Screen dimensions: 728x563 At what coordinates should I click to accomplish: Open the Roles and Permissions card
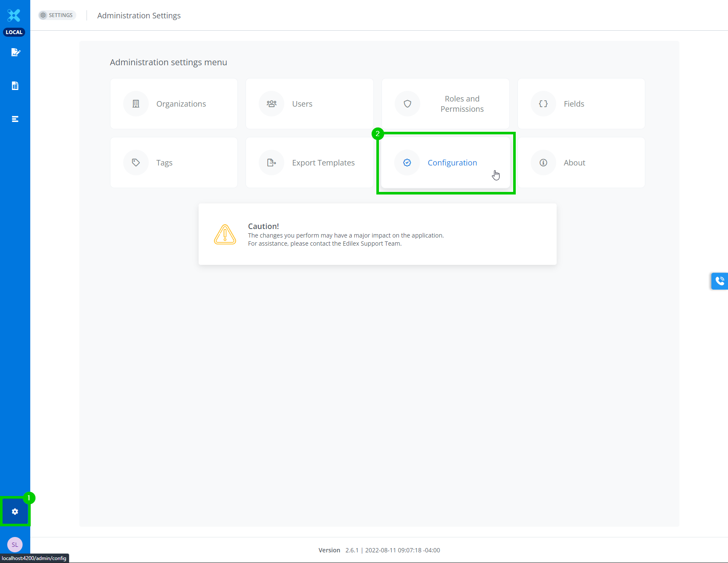[x=445, y=104]
